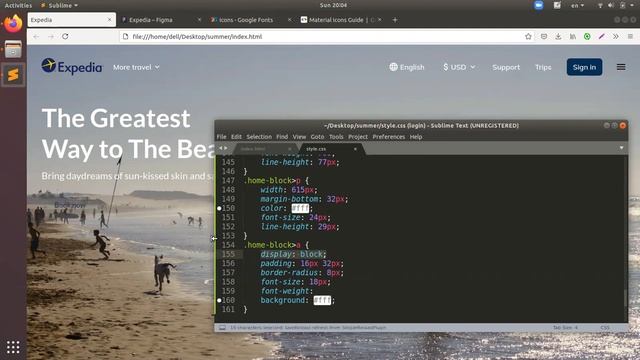This screenshot has height=360, width=640.
Task: Open CSS syntax selector in status bar
Action: point(605,327)
